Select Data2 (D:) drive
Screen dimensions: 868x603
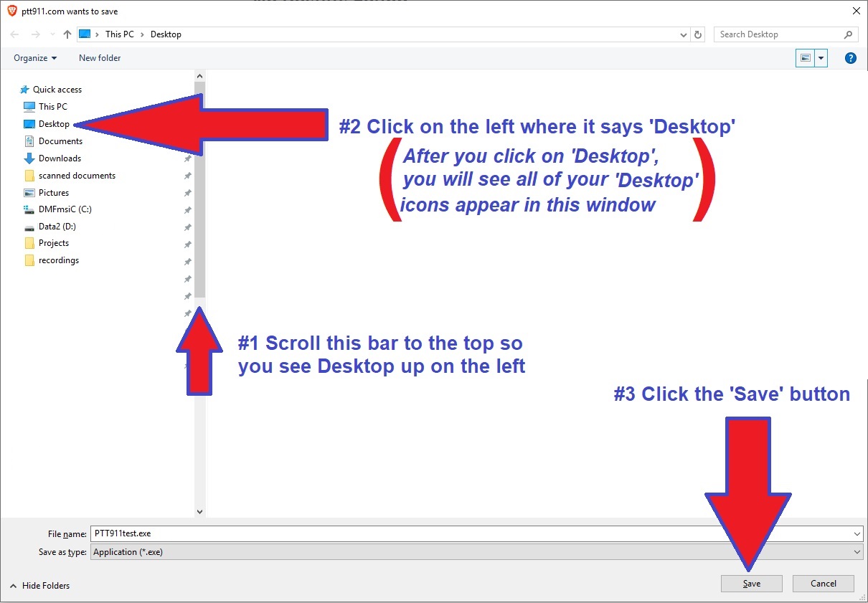(x=57, y=227)
